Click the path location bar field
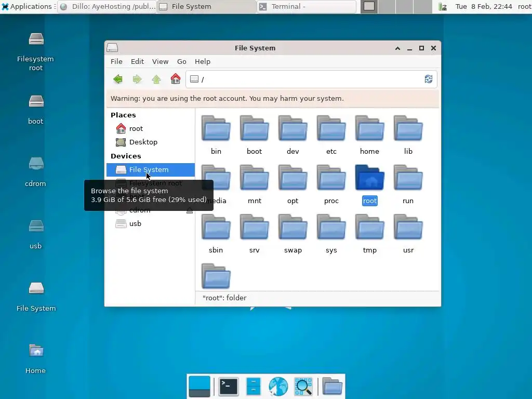Image resolution: width=532 pixels, height=399 pixels. pyautogui.click(x=311, y=79)
